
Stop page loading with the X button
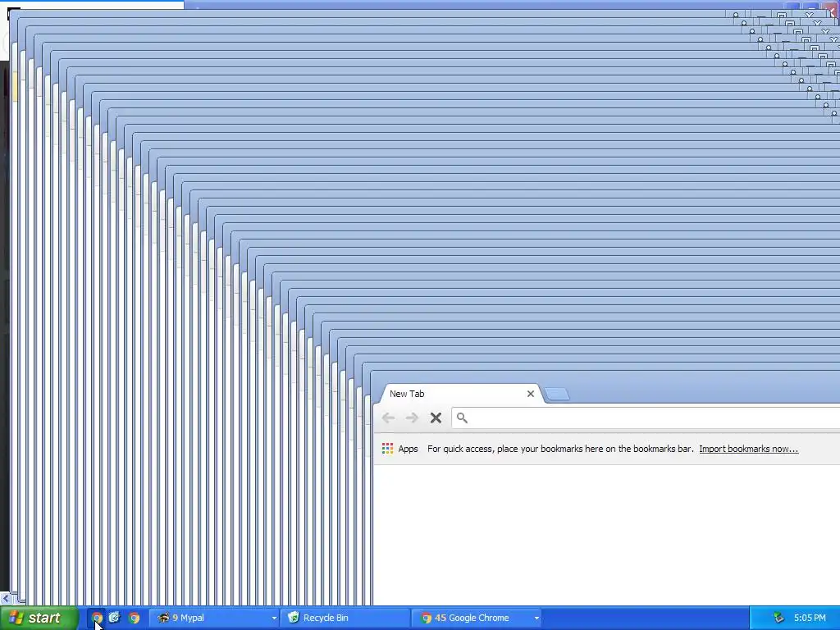click(x=436, y=418)
